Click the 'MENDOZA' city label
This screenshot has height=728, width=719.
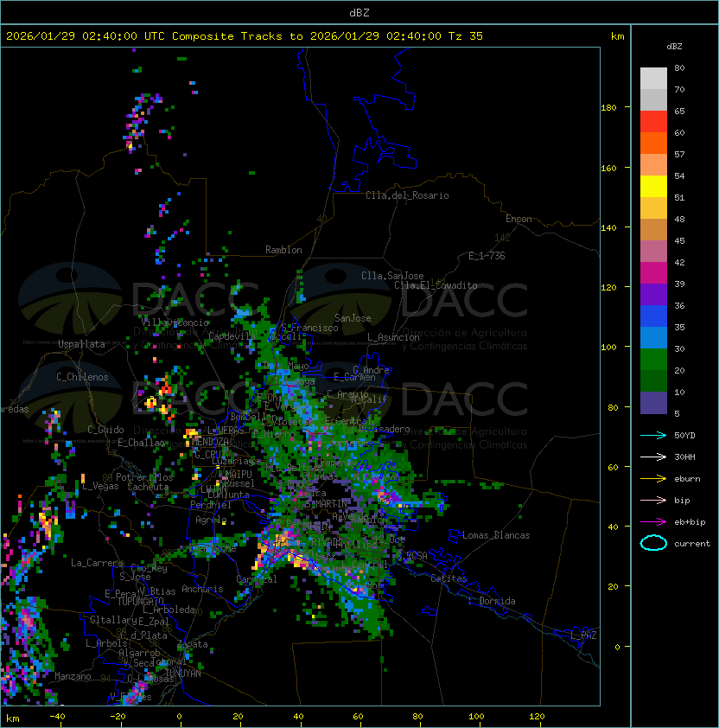tap(210, 441)
